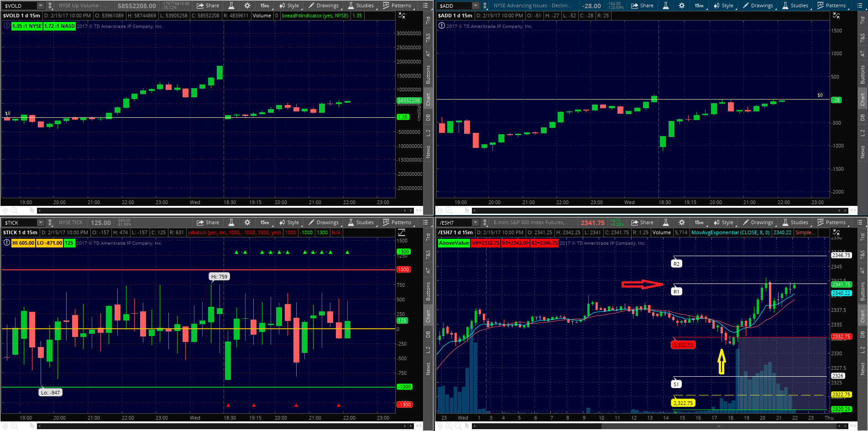Click the Share button on the $ADD chart
Viewport: 868px width, 431px height.
pyautogui.click(x=643, y=5)
